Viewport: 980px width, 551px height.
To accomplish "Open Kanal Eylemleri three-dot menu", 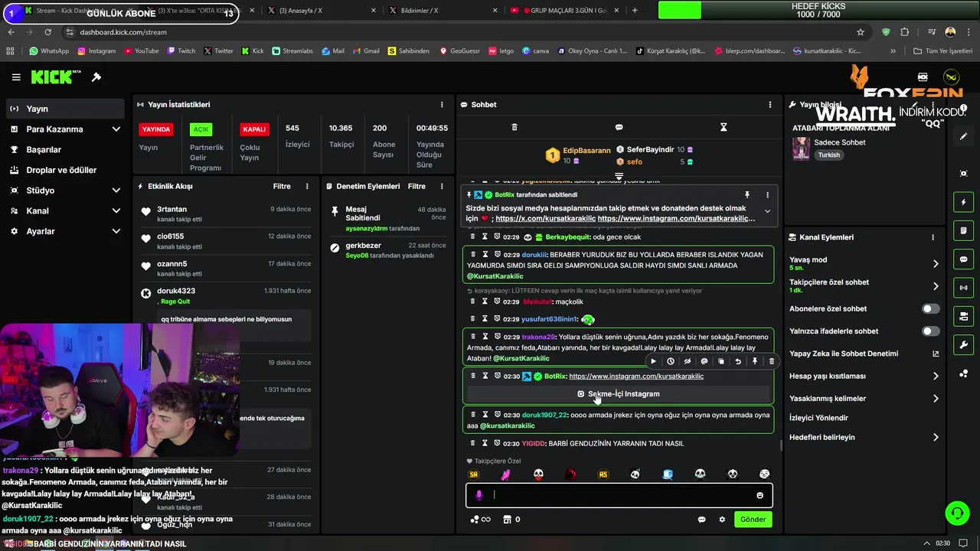I will (x=932, y=237).
